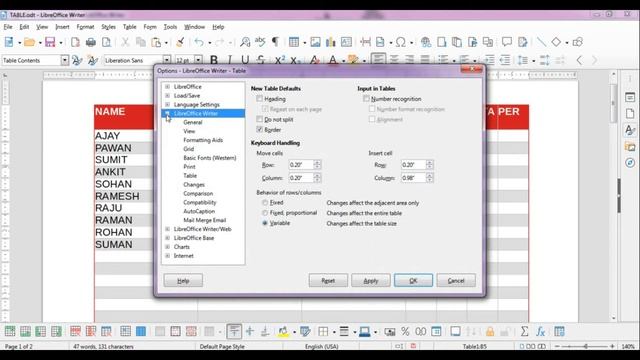
Task: Expand the Language Settings node
Action: [x=167, y=104]
